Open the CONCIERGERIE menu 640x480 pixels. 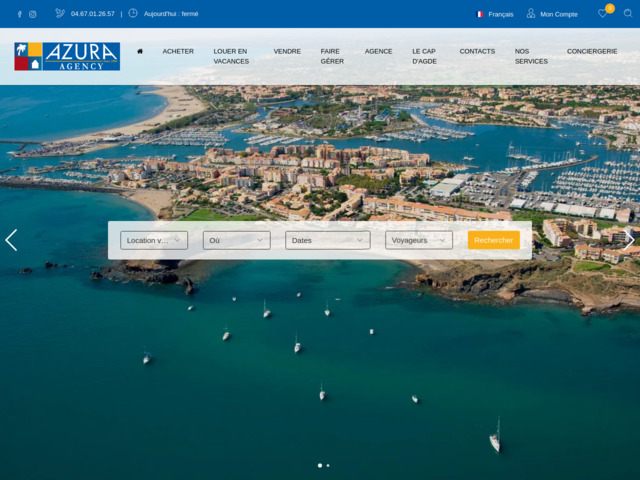(x=592, y=51)
